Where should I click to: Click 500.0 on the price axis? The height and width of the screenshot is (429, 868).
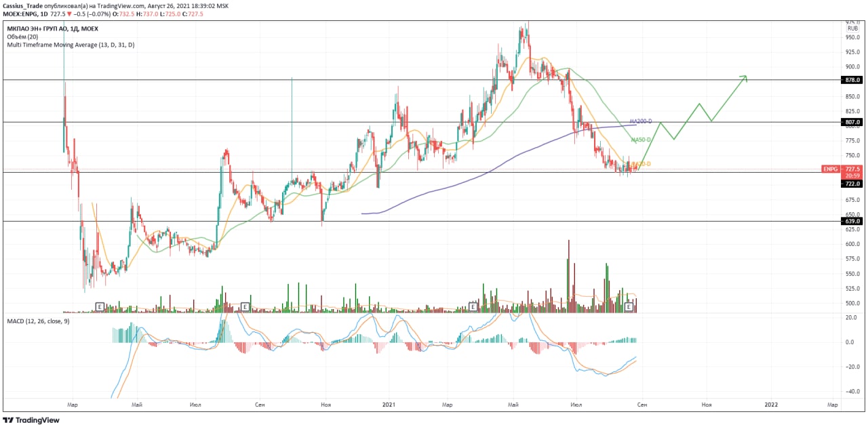click(852, 303)
